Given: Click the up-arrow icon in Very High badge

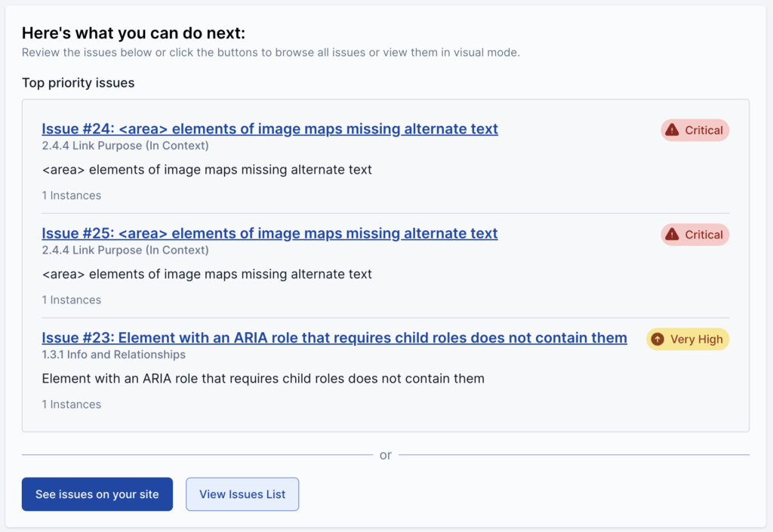Looking at the screenshot, I should coord(658,340).
